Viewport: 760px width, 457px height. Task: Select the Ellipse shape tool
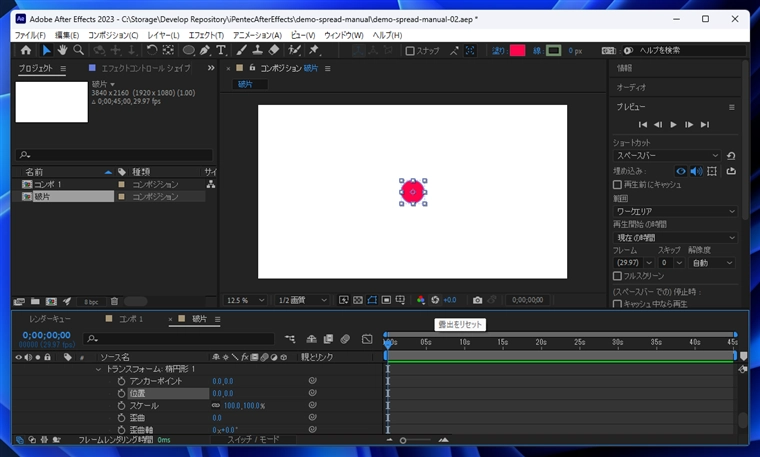[189, 50]
